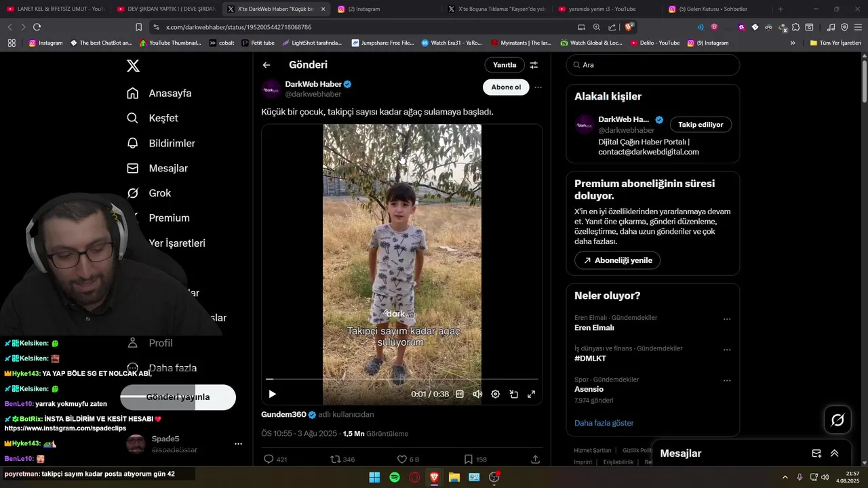Image resolution: width=868 pixels, height=488 pixels.
Task: Close the DarkWeb Haber tab
Action: [x=323, y=9]
